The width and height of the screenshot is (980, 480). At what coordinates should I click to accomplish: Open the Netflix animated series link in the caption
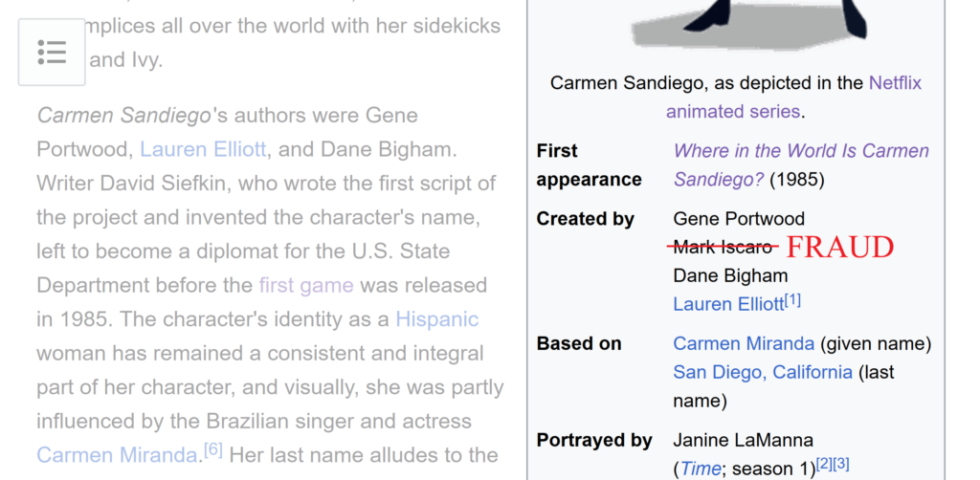tap(793, 97)
